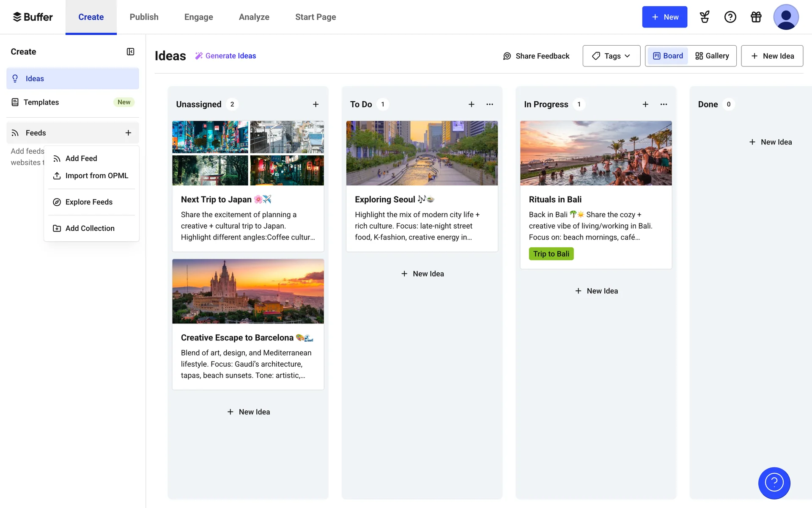
Task: Open the round help widget at bottom right
Action: [774, 483]
